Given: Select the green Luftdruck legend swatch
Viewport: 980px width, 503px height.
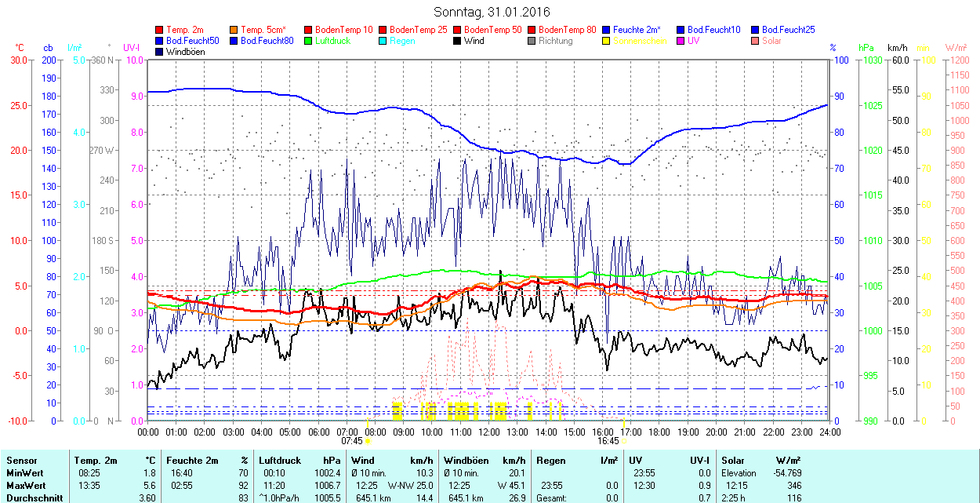Looking at the screenshot, I should pos(309,41).
